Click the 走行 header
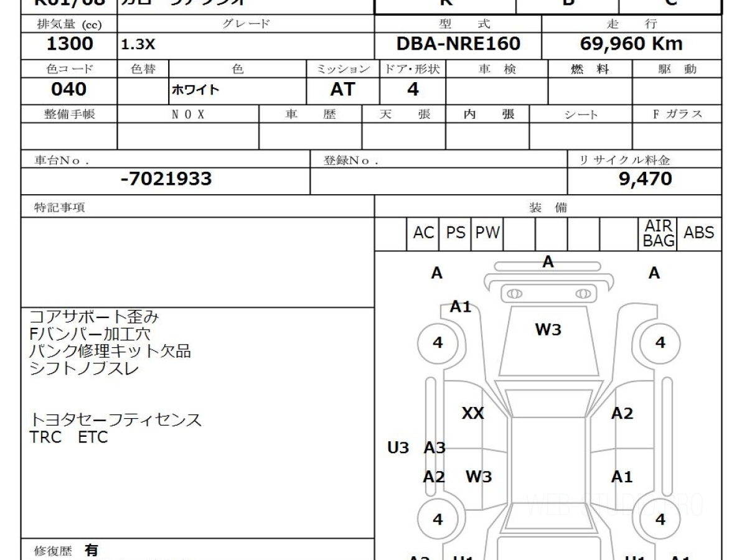747x560 pixels. (631, 24)
